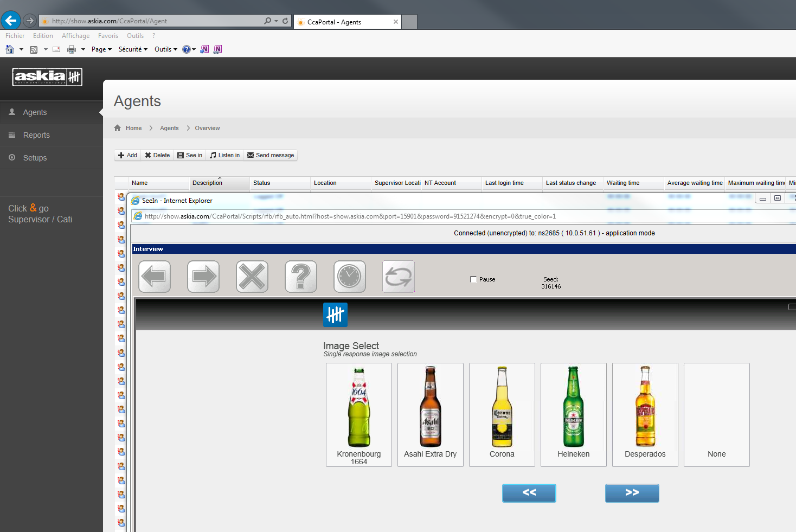Expand the Sécurité dropdown

[x=133, y=49]
